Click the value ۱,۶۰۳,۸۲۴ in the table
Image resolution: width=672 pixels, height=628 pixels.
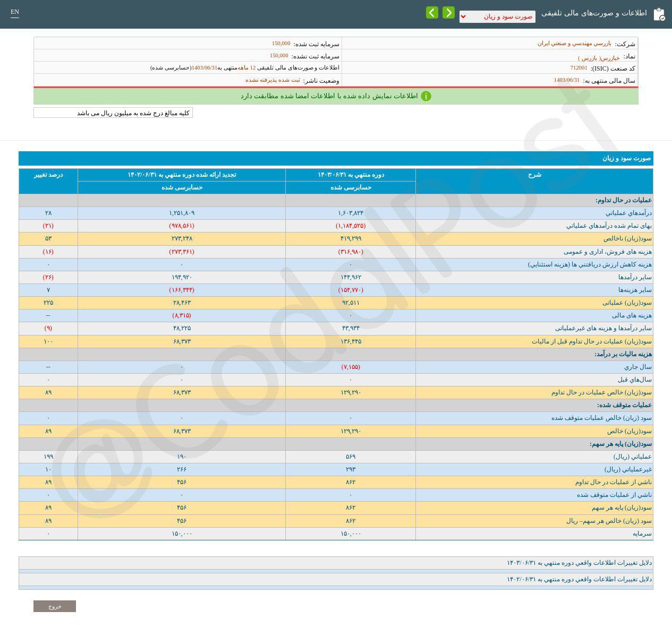pos(351,213)
